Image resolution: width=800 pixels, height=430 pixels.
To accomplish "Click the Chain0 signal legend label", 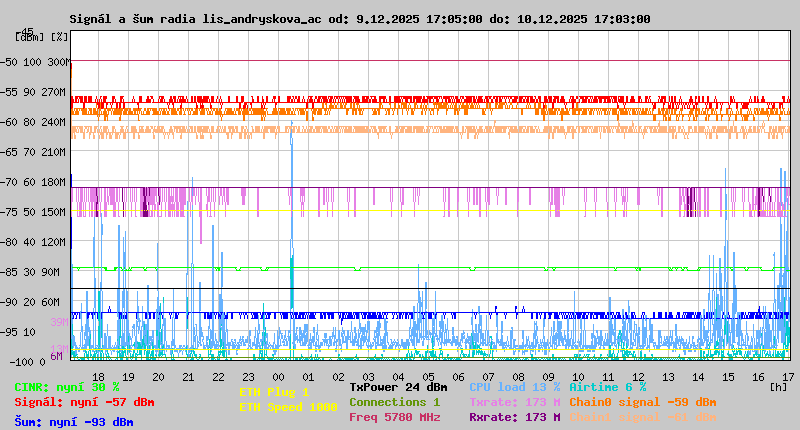I will pyautogui.click(x=642, y=402).
